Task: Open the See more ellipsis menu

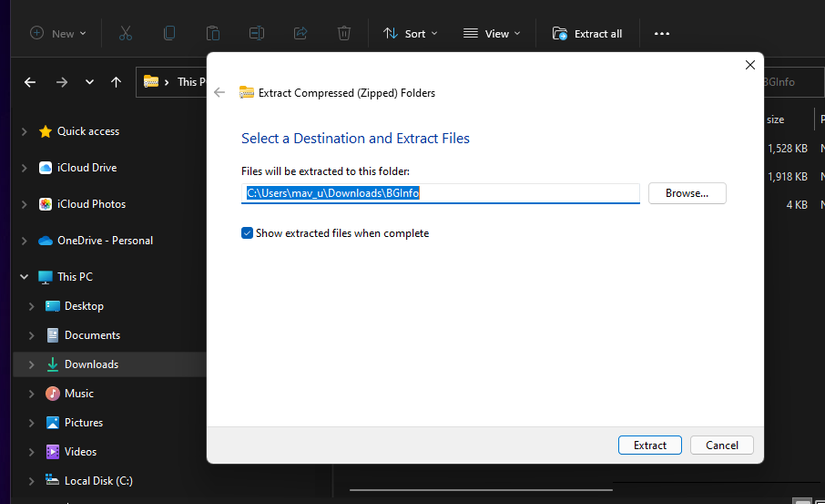Action: (x=661, y=34)
